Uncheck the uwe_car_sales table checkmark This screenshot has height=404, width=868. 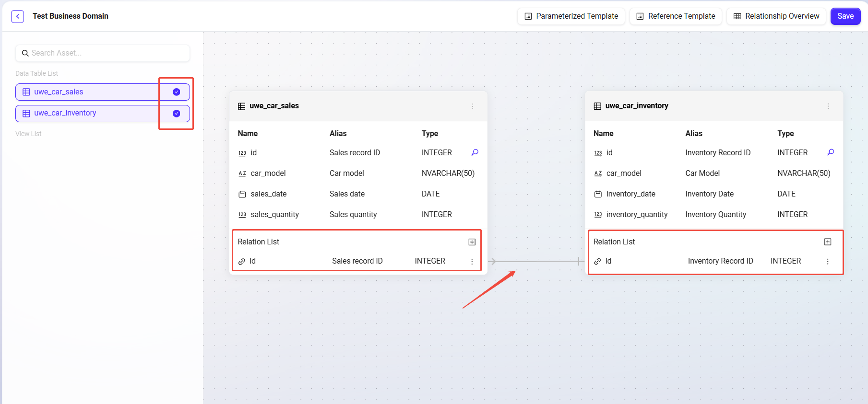(x=177, y=92)
